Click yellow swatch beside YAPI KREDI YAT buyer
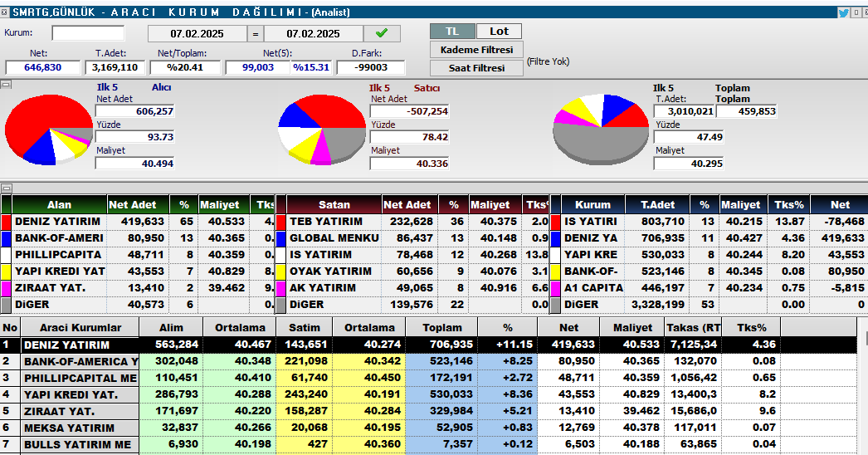 (x=6, y=272)
